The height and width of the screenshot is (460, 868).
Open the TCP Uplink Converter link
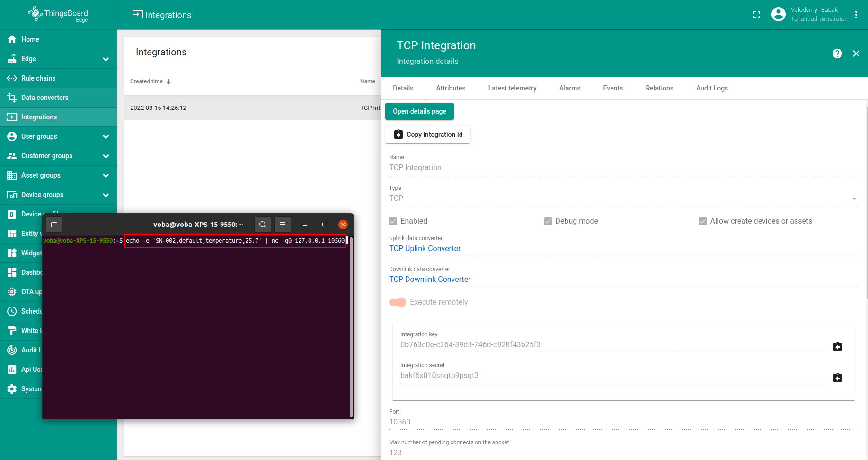425,248
